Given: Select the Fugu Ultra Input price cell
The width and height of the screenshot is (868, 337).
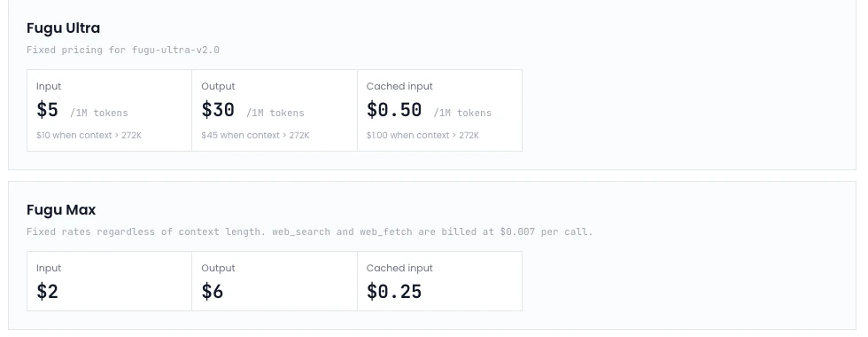Looking at the screenshot, I should [110, 110].
